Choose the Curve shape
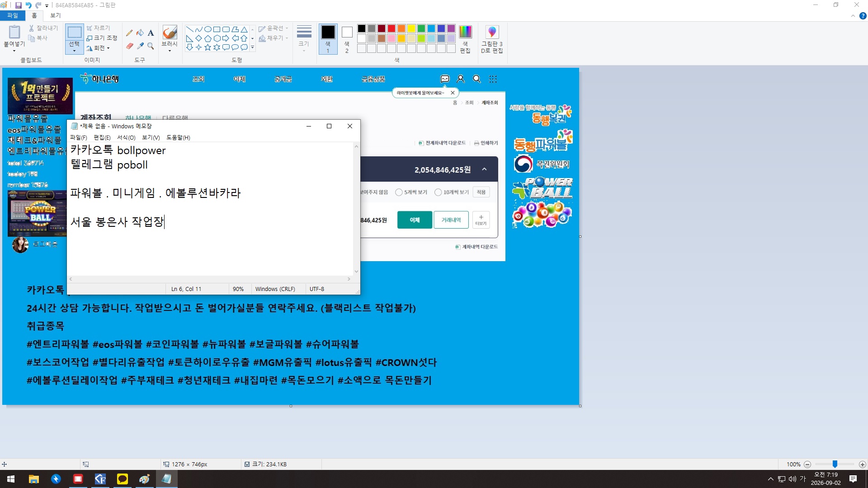This screenshot has height=488, width=868. [199, 29]
